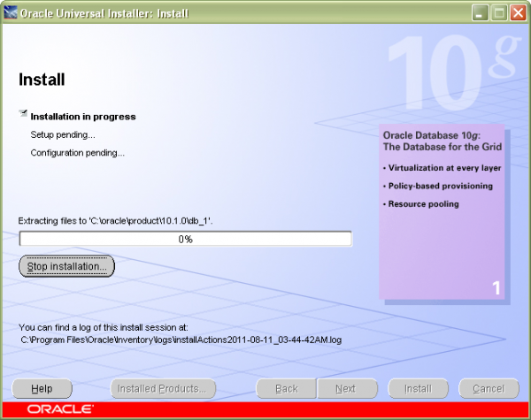Click the Install button

(x=419, y=388)
